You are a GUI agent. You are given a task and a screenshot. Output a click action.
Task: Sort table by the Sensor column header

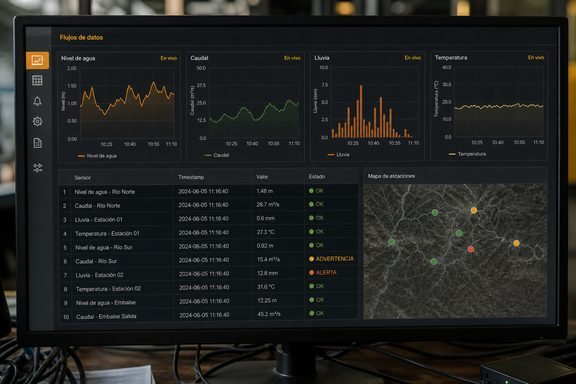point(83,177)
